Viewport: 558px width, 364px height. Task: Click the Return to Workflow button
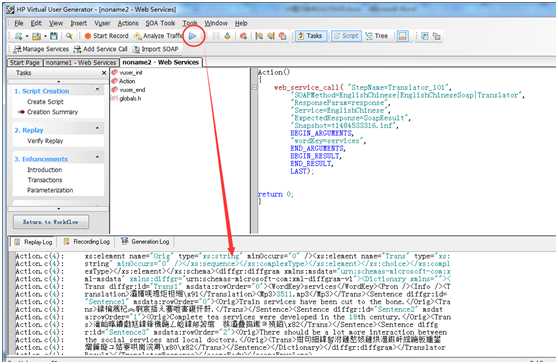(x=51, y=222)
